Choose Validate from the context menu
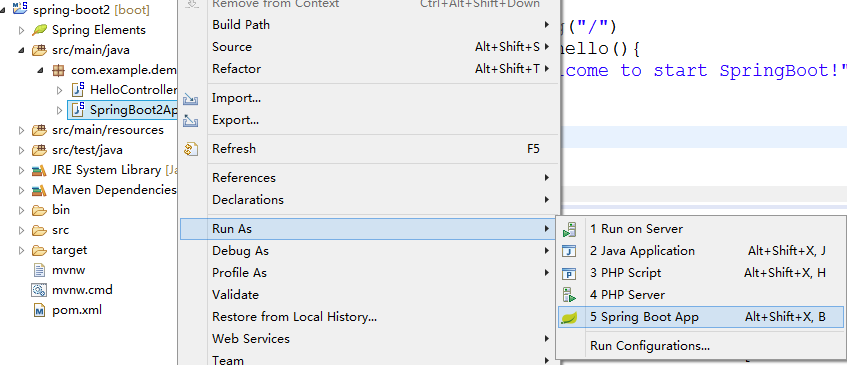The height and width of the screenshot is (365, 847). 369,295
